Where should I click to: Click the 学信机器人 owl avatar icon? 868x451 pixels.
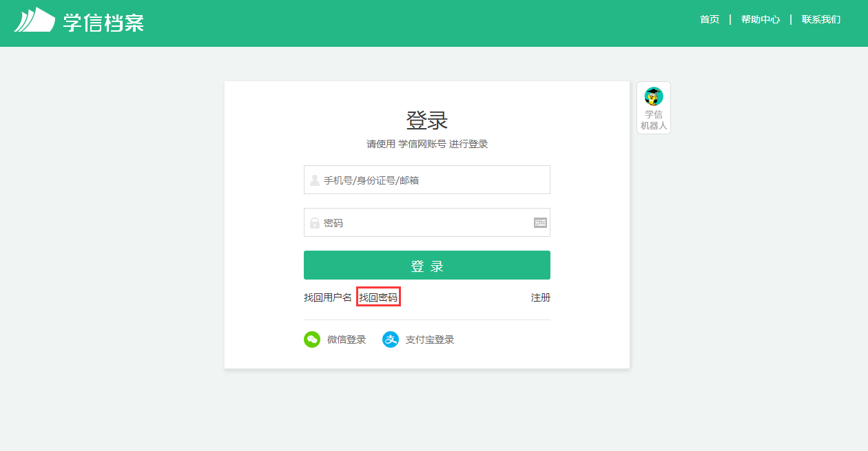(x=654, y=96)
